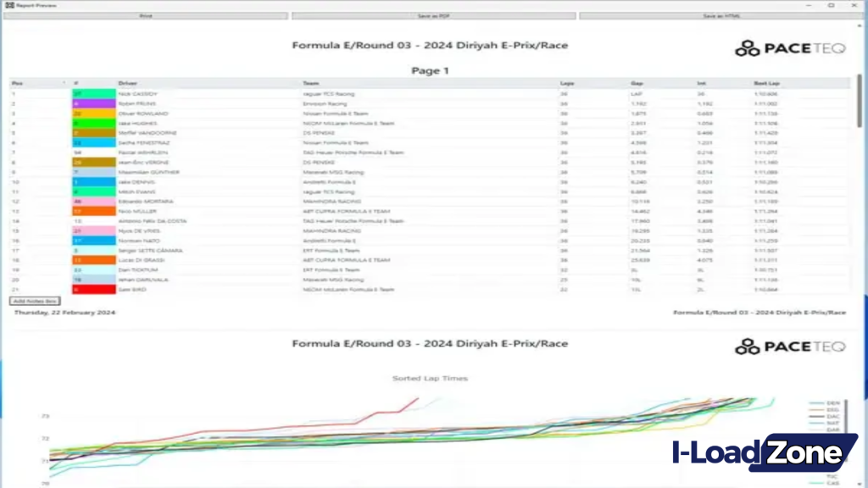Click Jake Dennis's blue car number swatch

click(93, 181)
